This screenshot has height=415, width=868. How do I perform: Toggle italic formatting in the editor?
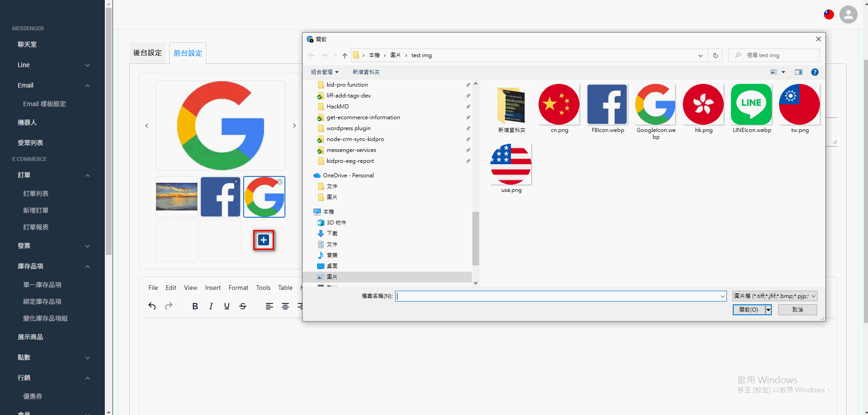pos(211,306)
